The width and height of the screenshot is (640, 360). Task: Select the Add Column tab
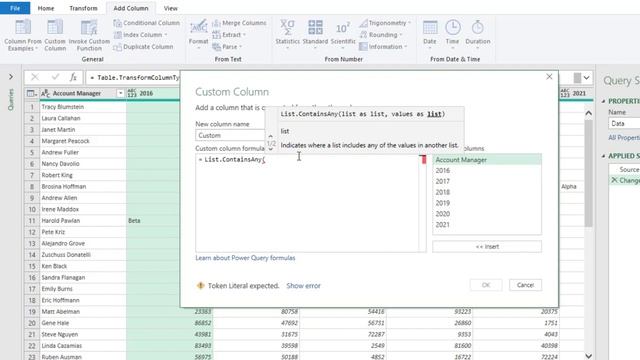tap(131, 8)
